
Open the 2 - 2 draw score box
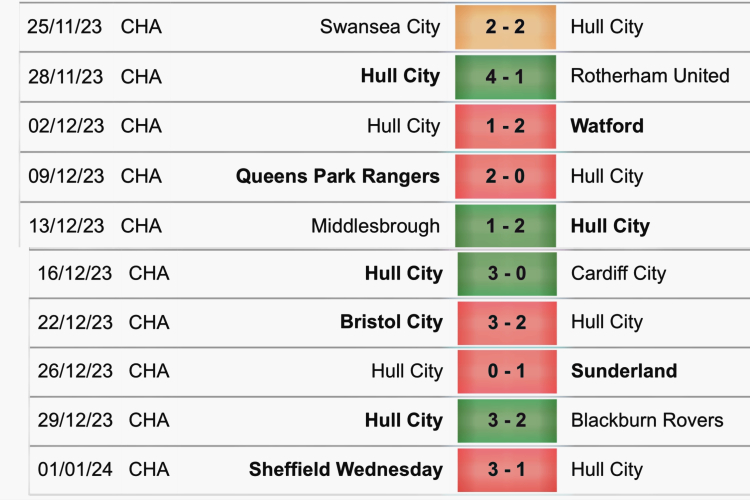coord(505,27)
